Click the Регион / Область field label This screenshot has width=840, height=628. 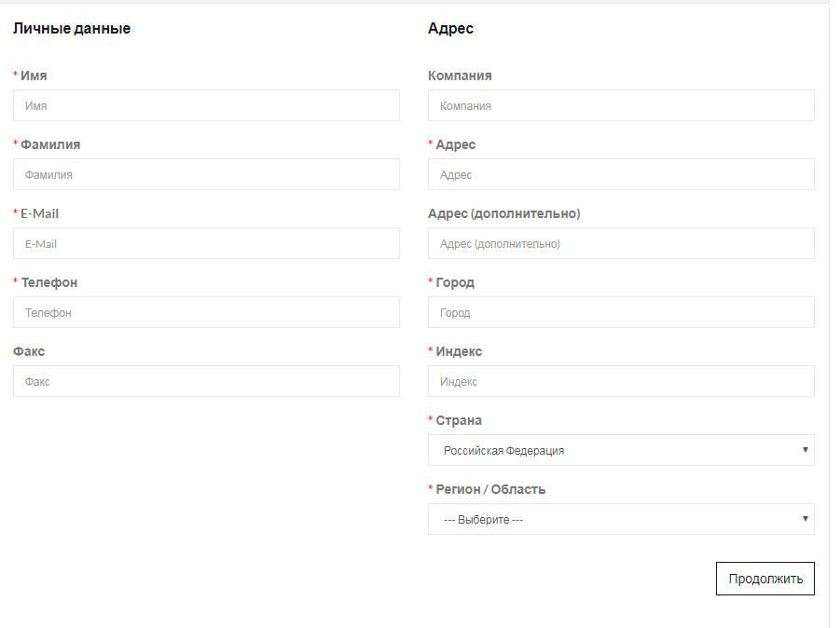click(490, 489)
